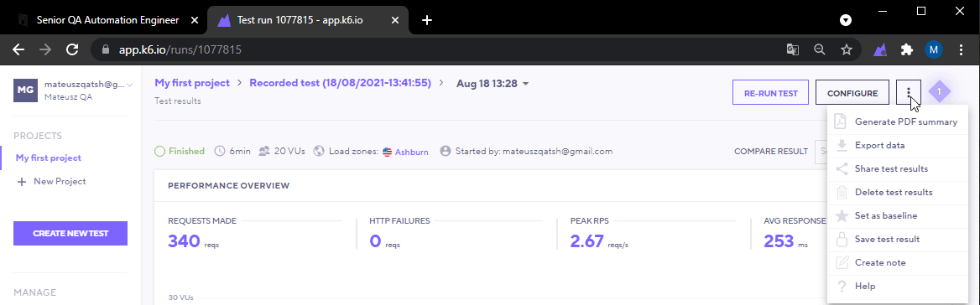This screenshot has width=980, height=305.
Task: Choose Delete test results menu entry
Action: click(898, 192)
